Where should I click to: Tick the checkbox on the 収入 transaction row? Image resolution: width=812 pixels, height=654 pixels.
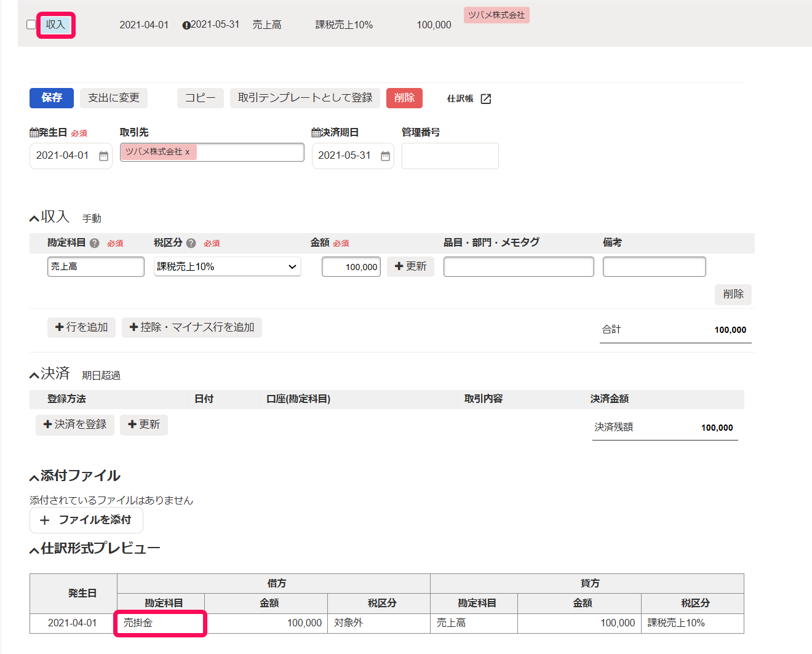point(31,25)
